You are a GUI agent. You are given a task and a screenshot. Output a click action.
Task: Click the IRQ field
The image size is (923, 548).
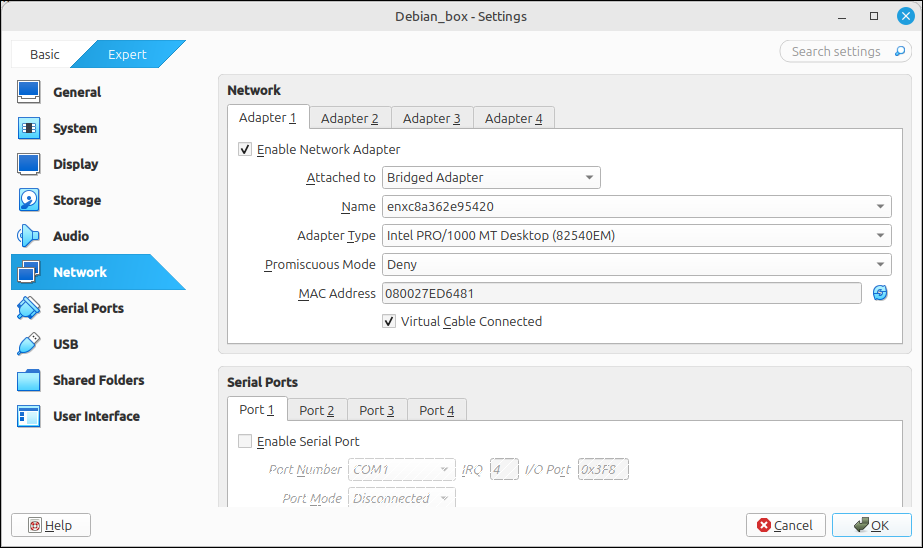click(504, 469)
